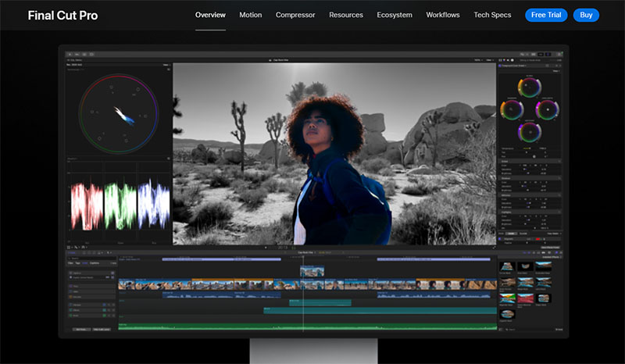The image size is (625, 364).
Task: Move the Temperature slider in the color inspector
Action: (528, 148)
